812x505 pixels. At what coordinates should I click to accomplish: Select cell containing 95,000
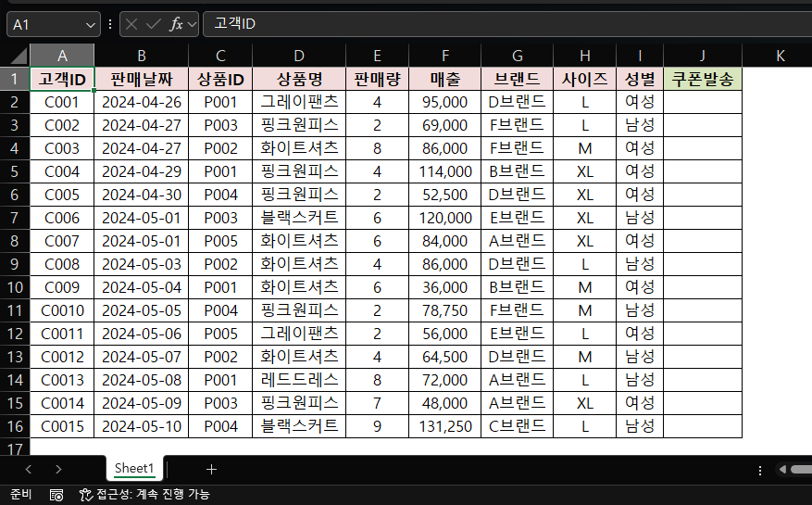click(x=444, y=102)
